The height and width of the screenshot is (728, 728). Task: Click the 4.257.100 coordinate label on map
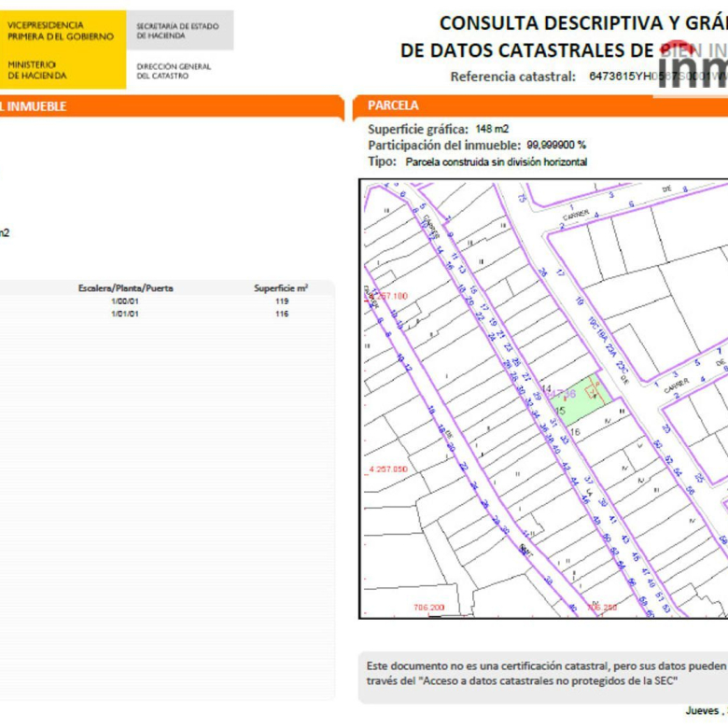(x=385, y=296)
